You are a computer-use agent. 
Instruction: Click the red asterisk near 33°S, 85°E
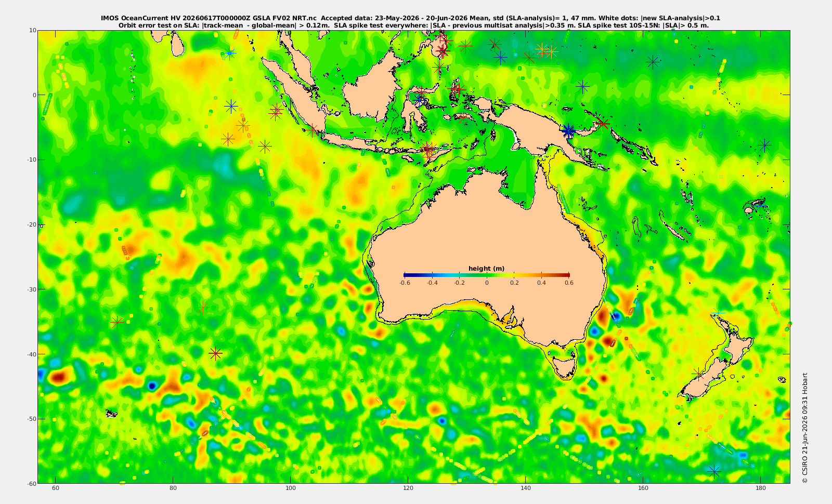[x=203, y=307]
